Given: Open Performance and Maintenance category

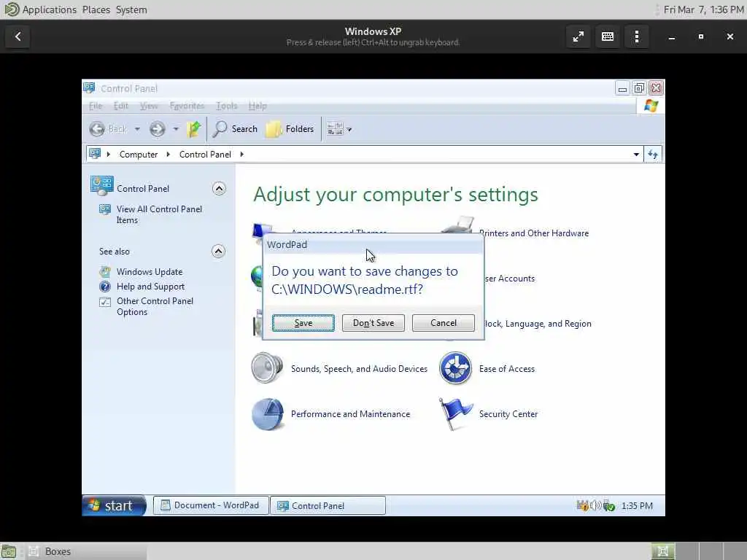Looking at the screenshot, I should [350, 414].
